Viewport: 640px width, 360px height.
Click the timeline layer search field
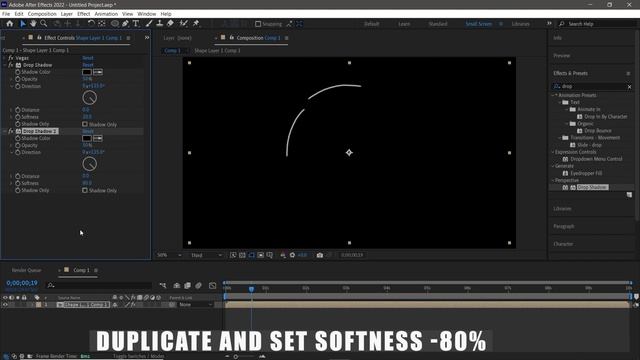(x=98, y=285)
